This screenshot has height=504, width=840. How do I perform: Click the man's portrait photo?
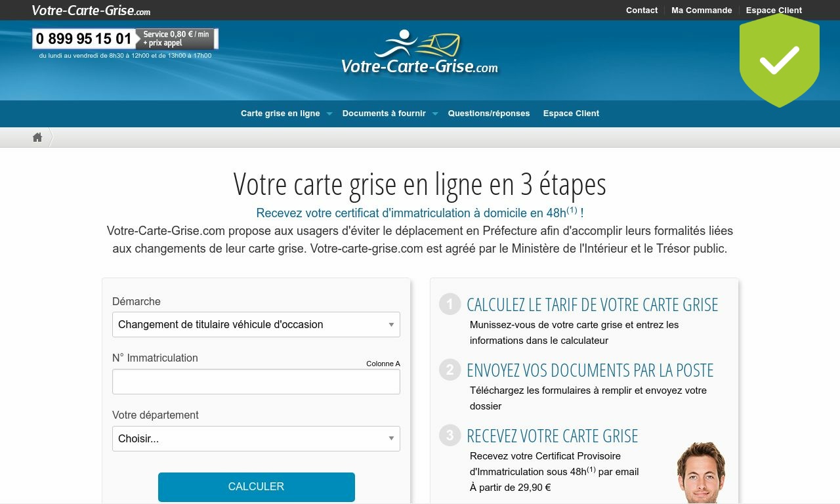pyautogui.click(x=700, y=471)
